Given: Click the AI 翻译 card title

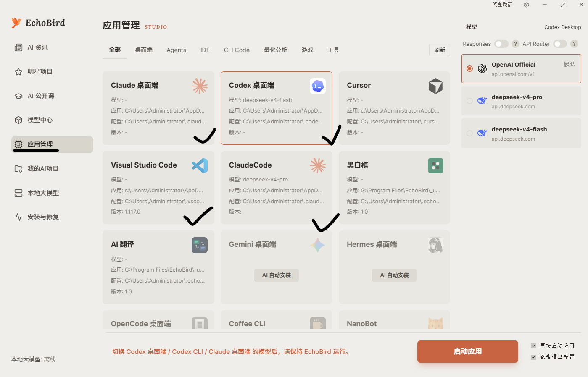Looking at the screenshot, I should point(122,244).
